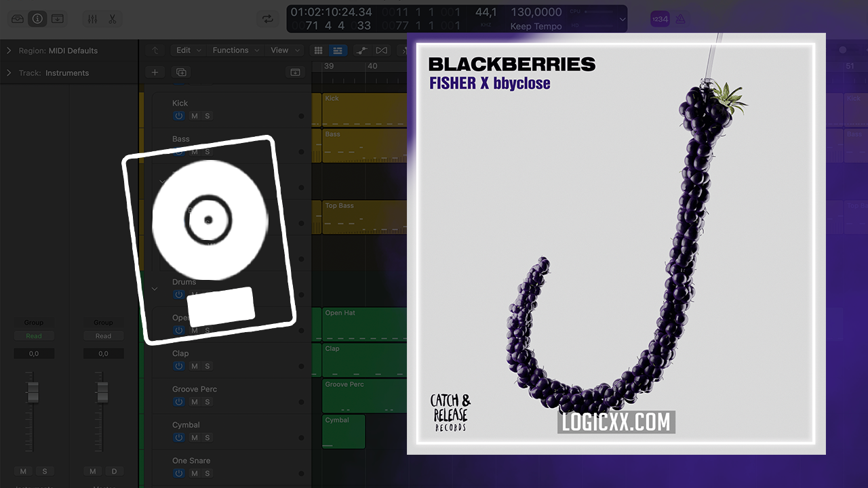Open the Editors scissors icon

(113, 19)
